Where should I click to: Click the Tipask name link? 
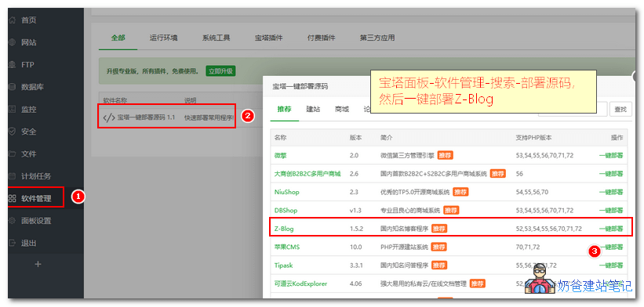283,265
